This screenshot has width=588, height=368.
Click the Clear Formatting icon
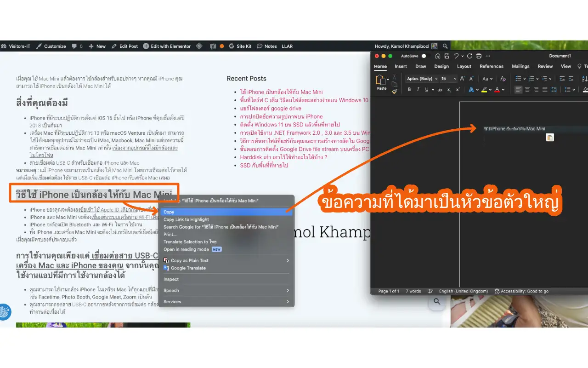point(503,79)
